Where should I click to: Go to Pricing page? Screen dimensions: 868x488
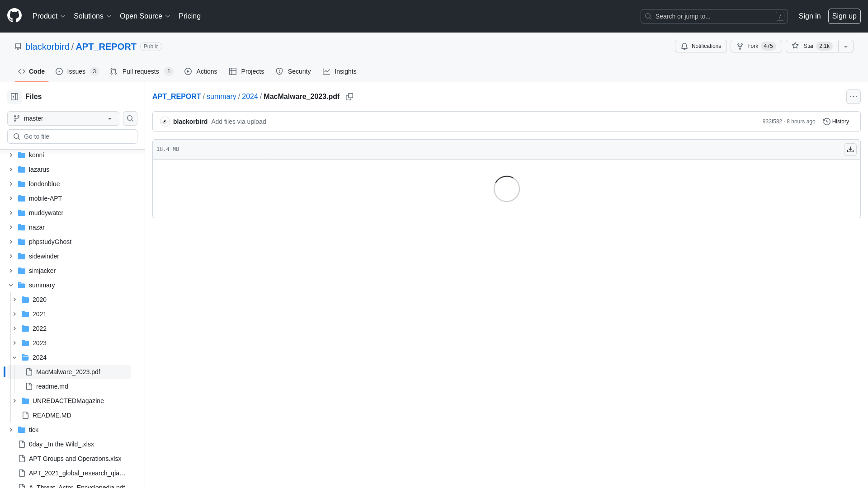click(x=189, y=16)
